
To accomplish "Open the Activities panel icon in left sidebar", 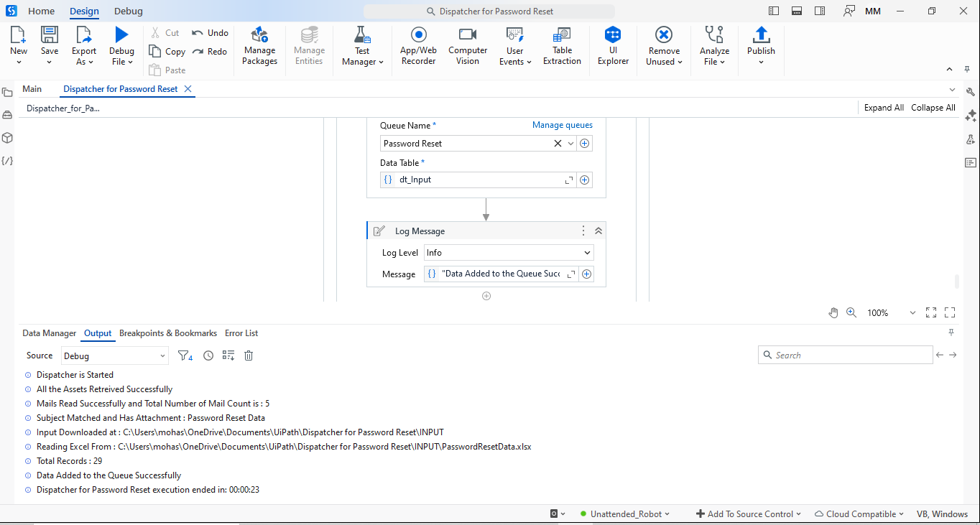I will 7,115.
